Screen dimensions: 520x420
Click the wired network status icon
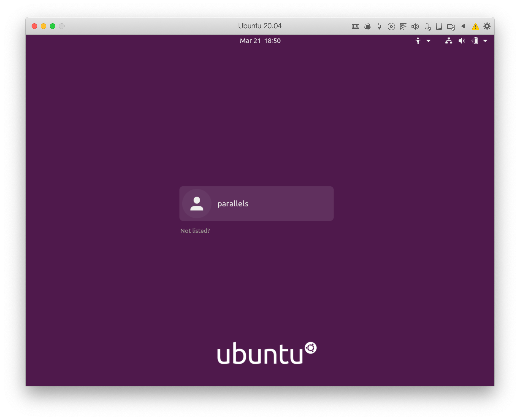(449, 41)
